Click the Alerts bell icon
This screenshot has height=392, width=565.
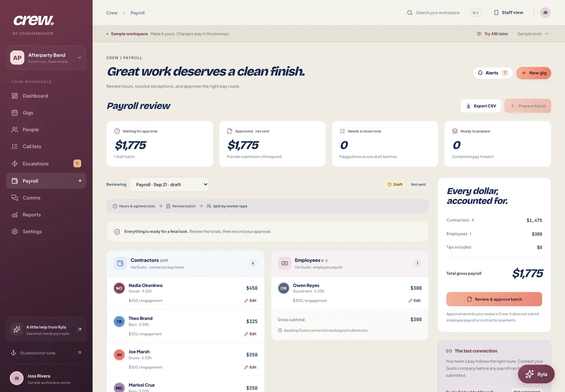(x=480, y=73)
